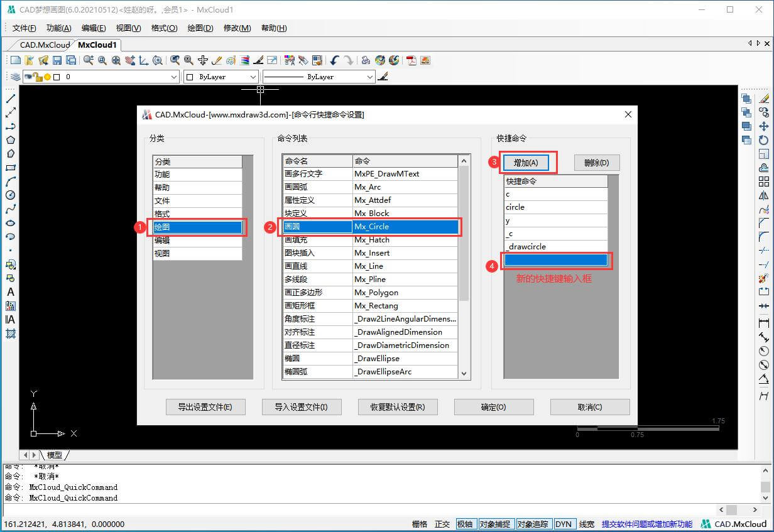The image size is (774, 532).
Task: Click the 确定(O) button
Action: click(494, 407)
